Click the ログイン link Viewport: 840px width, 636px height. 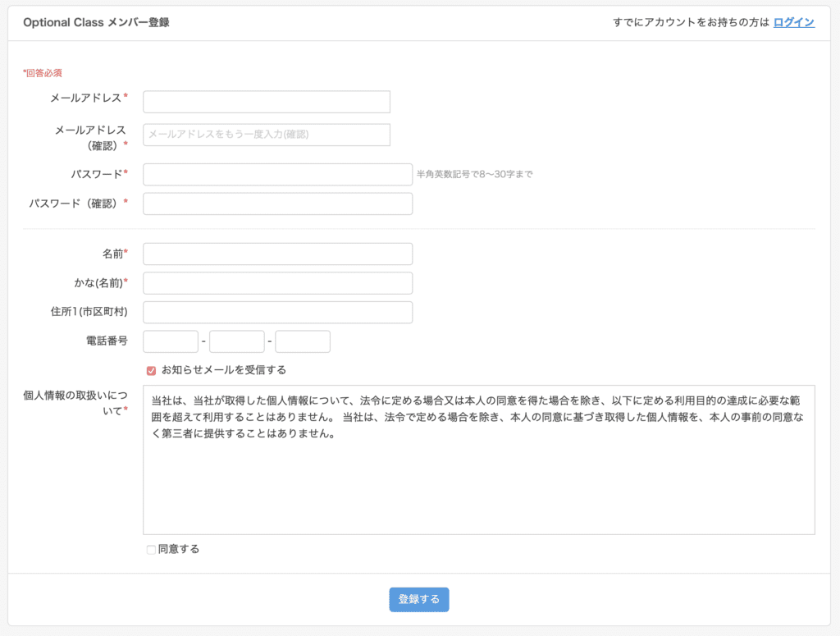tap(793, 23)
